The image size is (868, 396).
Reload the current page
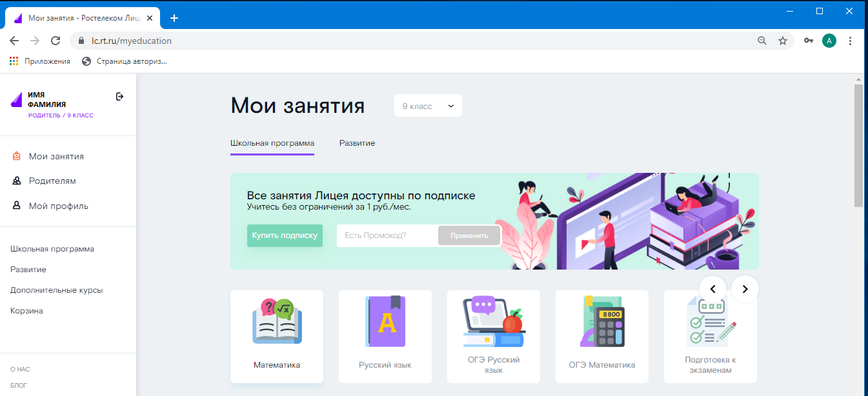coord(56,41)
